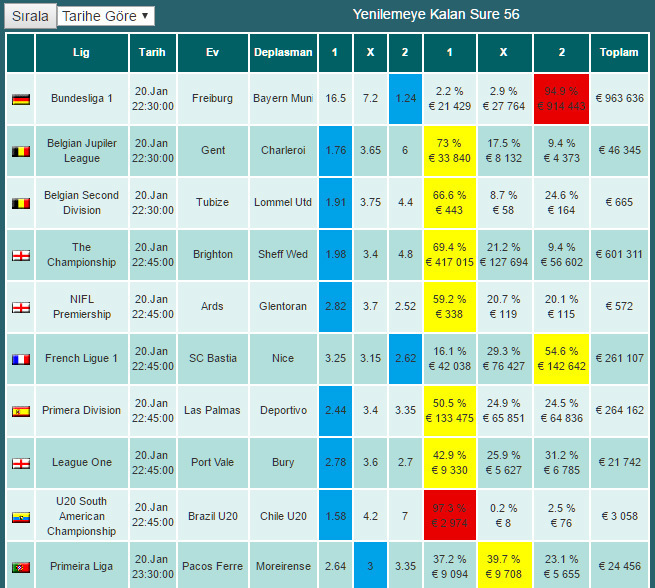Click the Belgian flag beside Belgian Jupiler League
The height and width of the screenshot is (588, 655).
[x=20, y=151]
